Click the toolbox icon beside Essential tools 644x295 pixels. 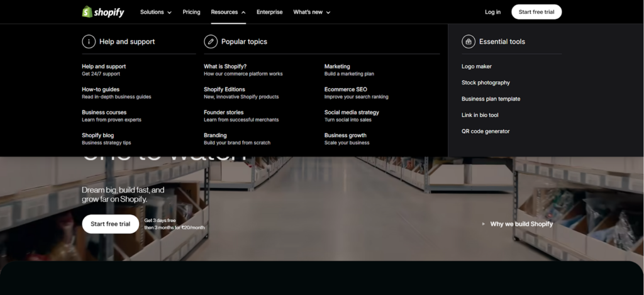469,42
